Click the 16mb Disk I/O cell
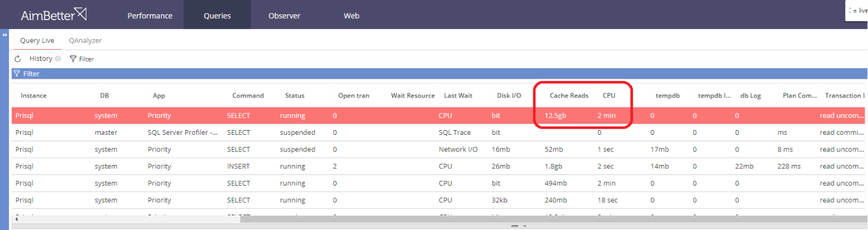This screenshot has height=230, width=868. click(x=501, y=149)
